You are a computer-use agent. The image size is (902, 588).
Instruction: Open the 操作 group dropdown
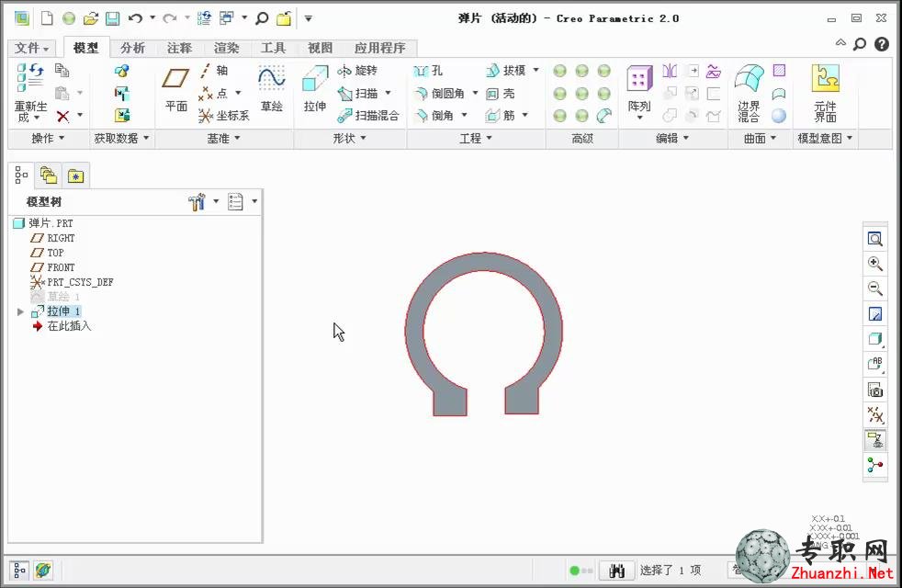[x=48, y=139]
